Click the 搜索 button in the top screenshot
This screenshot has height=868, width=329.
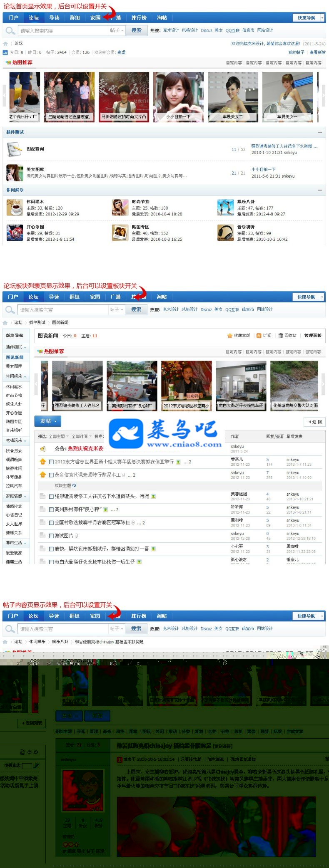[137, 30]
